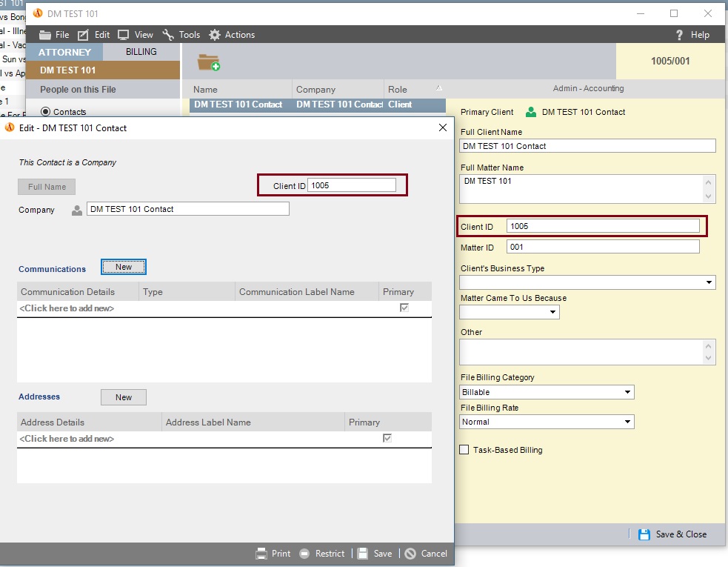Sort the contact list by Role column

415,89
